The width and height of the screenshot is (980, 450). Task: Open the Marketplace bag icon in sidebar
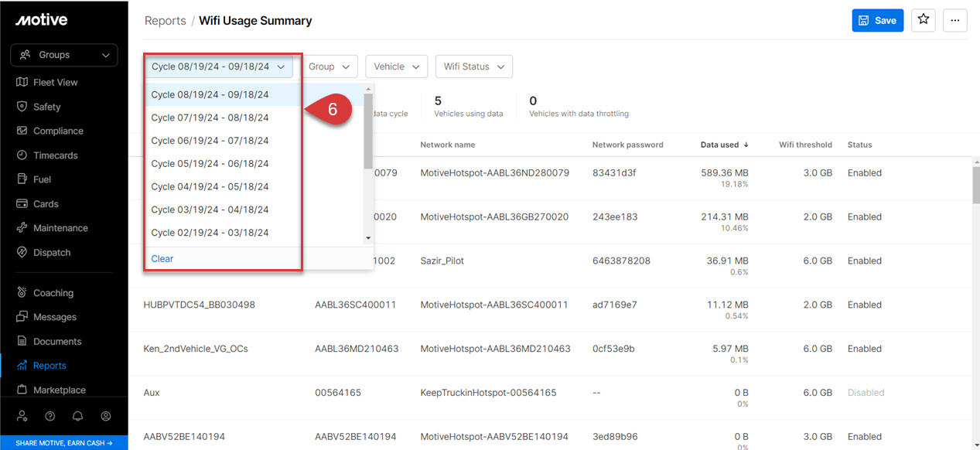(22, 390)
